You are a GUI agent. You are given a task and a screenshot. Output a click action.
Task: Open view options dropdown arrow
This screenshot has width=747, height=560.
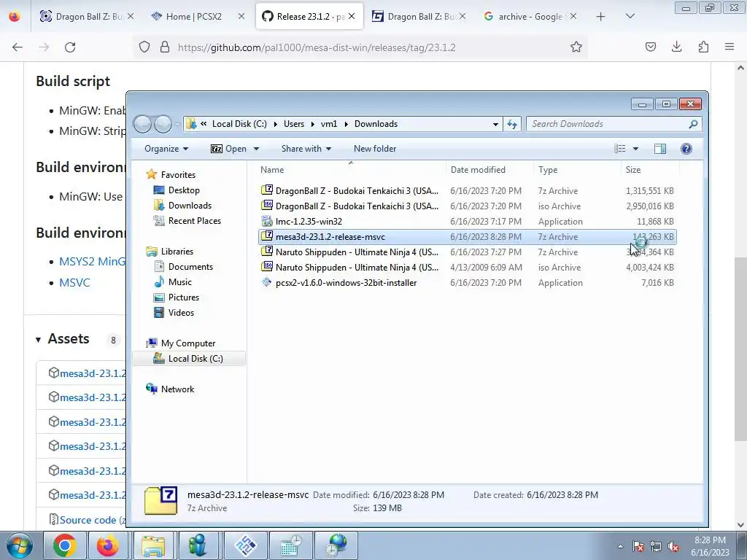click(x=635, y=149)
